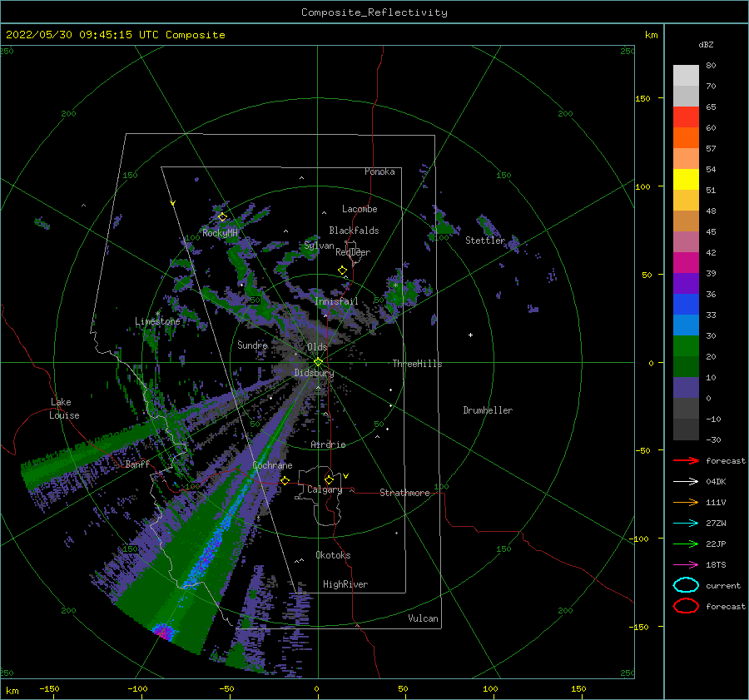Click the Lake Louise label

[x=64, y=409]
